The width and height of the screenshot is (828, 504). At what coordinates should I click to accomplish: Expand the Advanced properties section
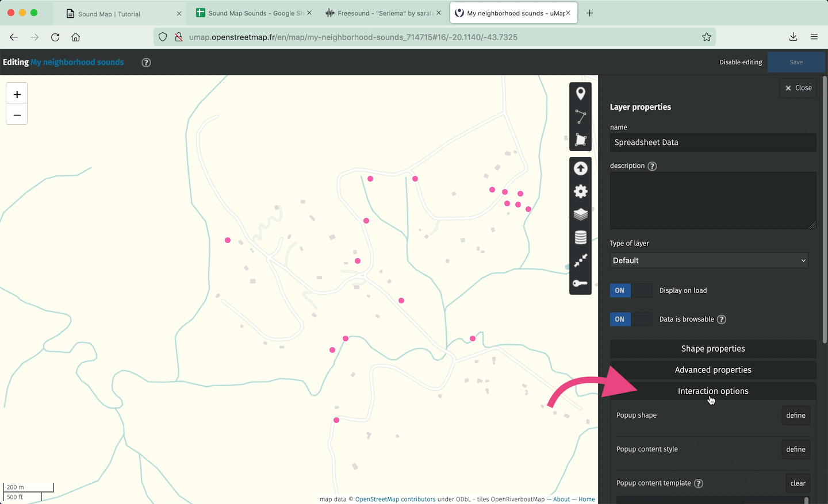point(712,370)
